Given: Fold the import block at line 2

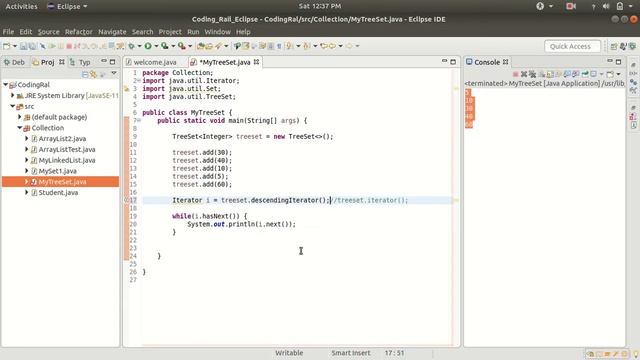Looking at the screenshot, I should [x=139, y=81].
